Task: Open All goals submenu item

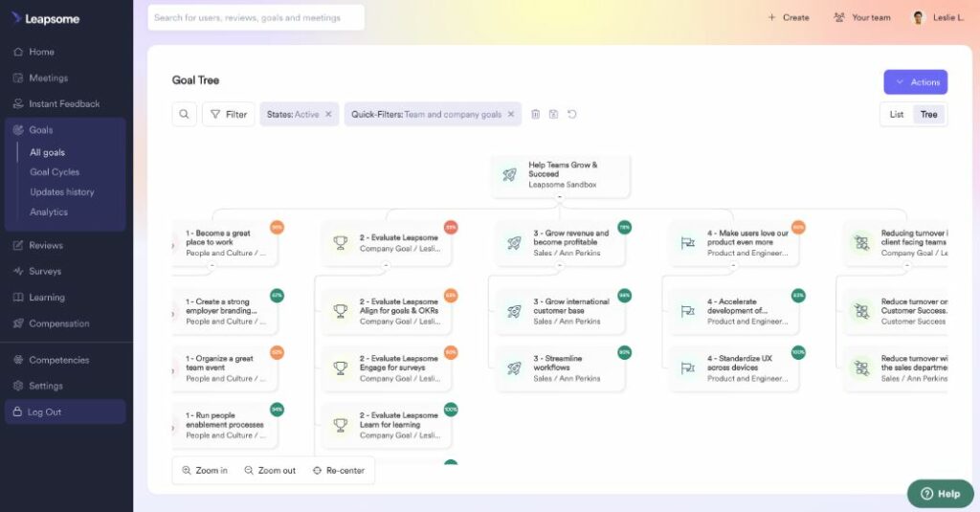Action: click(x=48, y=152)
